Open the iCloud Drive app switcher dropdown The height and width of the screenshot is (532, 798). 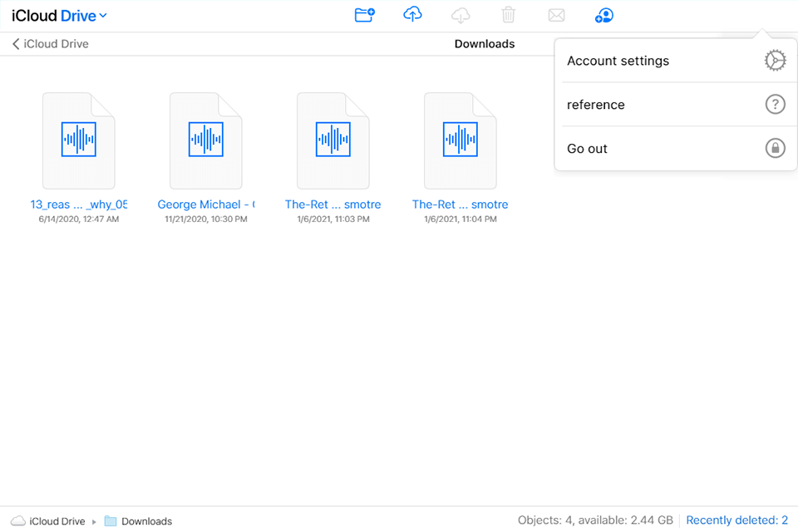click(x=60, y=16)
